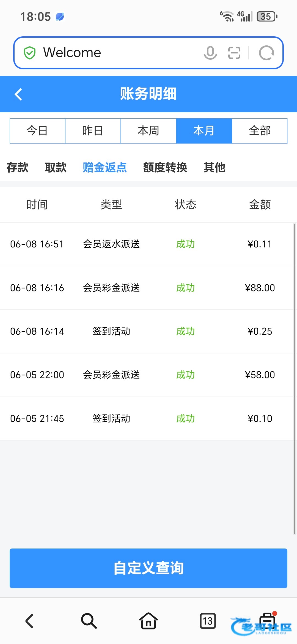Show 全部 records filter

click(260, 131)
